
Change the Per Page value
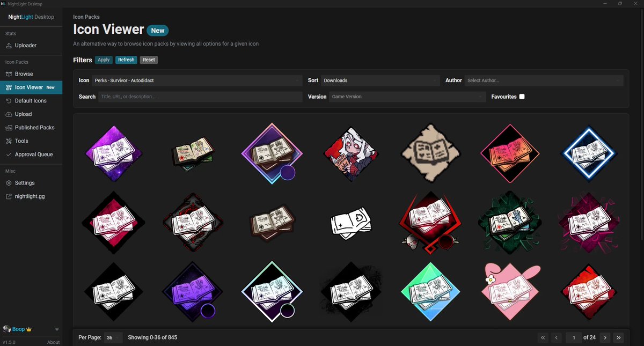(113, 337)
